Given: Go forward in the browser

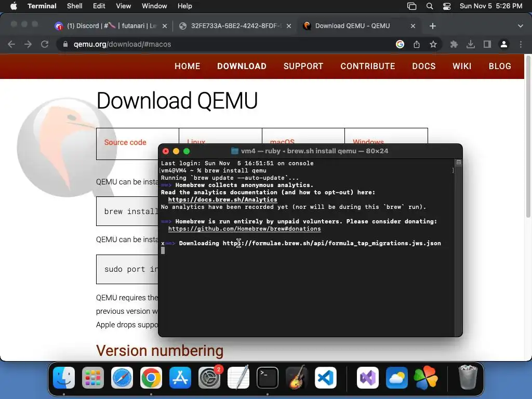Looking at the screenshot, I should [28, 45].
